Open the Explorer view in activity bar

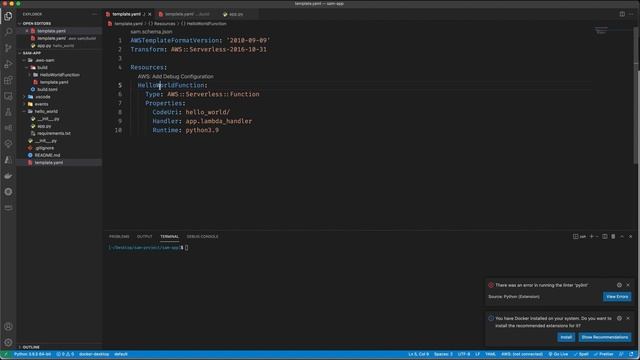click(8, 16)
